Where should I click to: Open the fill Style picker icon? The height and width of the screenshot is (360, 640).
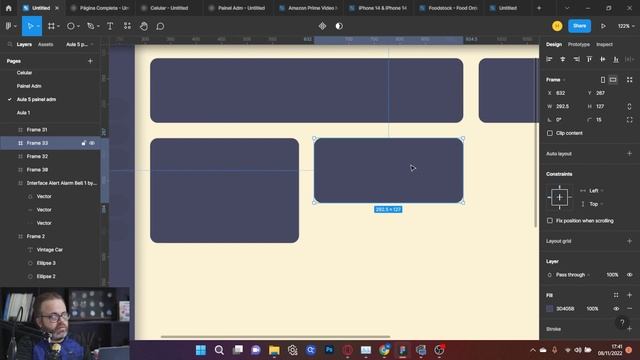coord(616,295)
